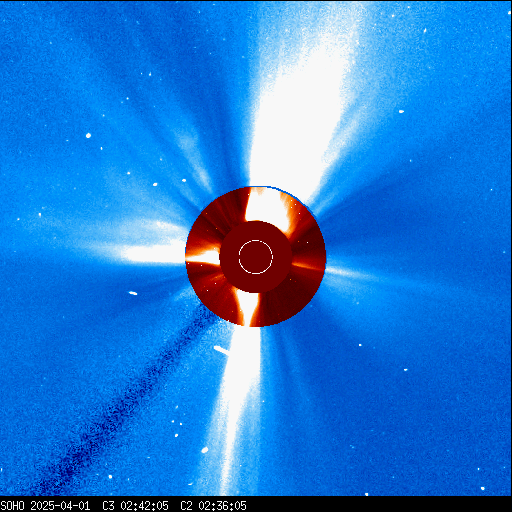Screen dimensions: 512x512
Task: Click the white circle marking the solar disk
Action: click(x=256, y=257)
